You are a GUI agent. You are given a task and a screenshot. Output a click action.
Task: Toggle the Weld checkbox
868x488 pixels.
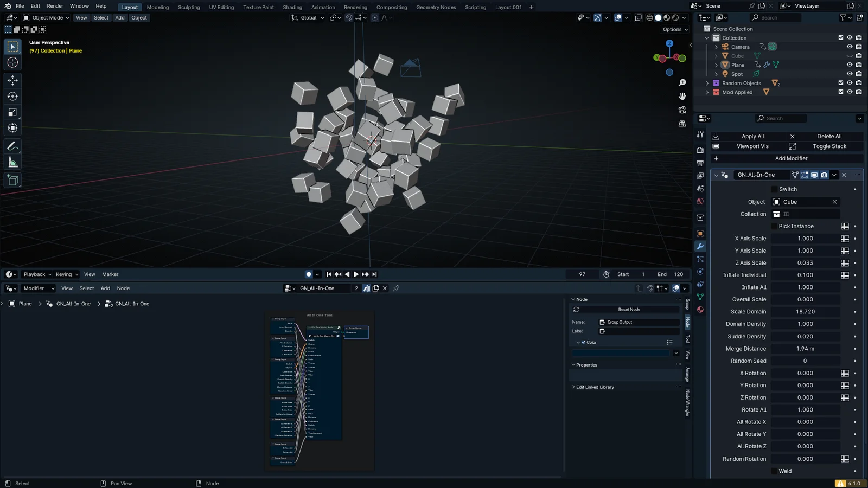tap(775, 471)
